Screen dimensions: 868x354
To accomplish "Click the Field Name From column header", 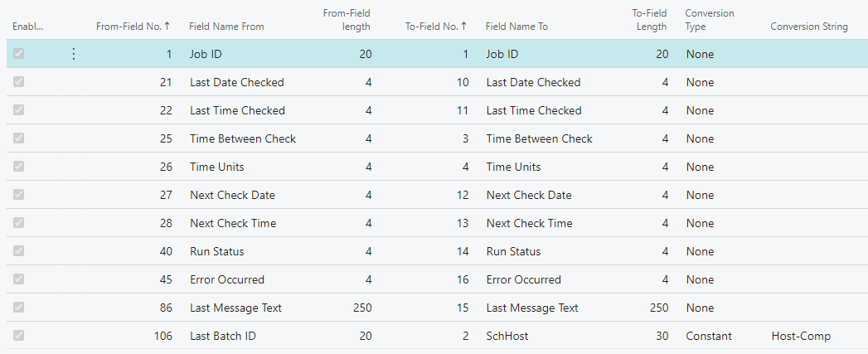I will tap(226, 27).
